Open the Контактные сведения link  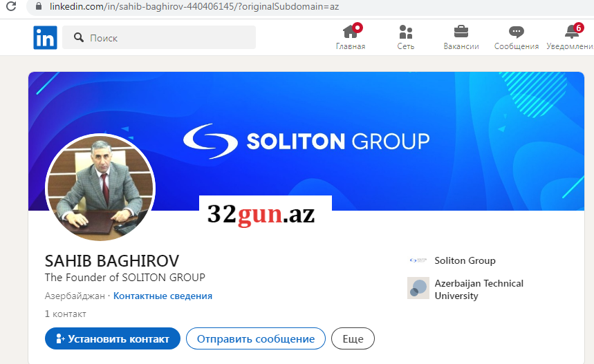click(x=163, y=296)
